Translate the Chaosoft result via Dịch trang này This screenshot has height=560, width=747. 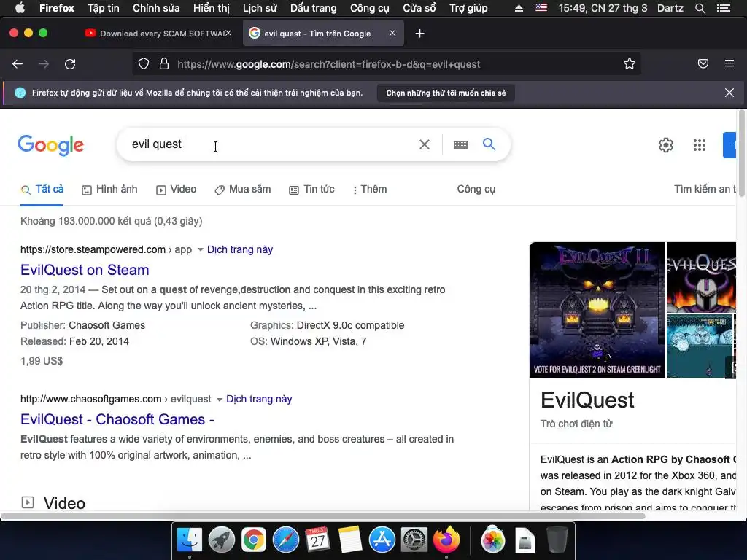coord(259,399)
